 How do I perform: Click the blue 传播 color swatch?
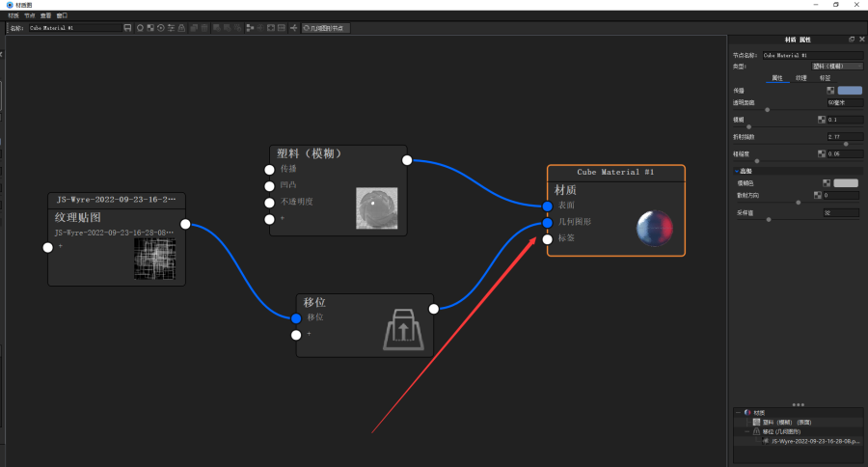point(850,90)
